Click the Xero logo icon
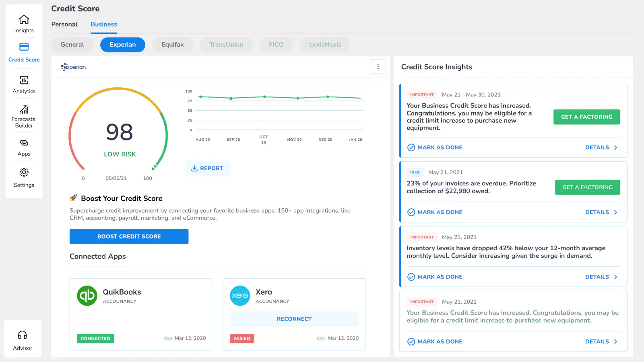This screenshot has width=644, height=362. [240, 296]
